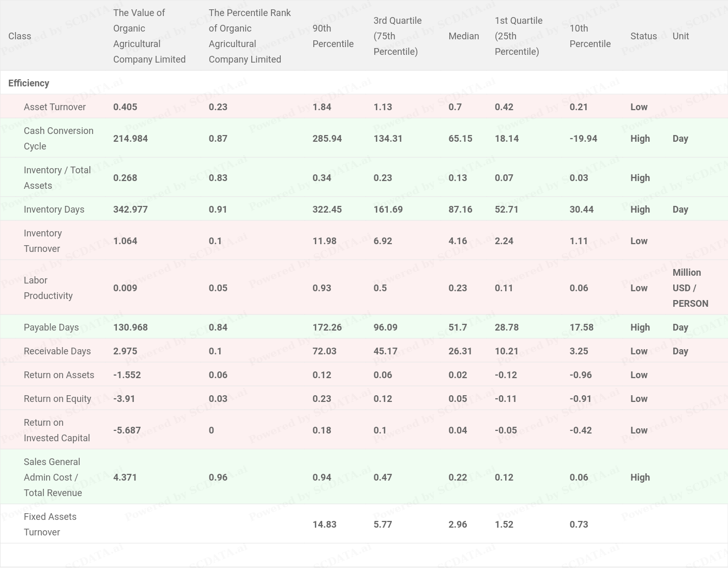This screenshot has width=728, height=568.
Task: Click Payable Days value 130.968
Action: [130, 327]
